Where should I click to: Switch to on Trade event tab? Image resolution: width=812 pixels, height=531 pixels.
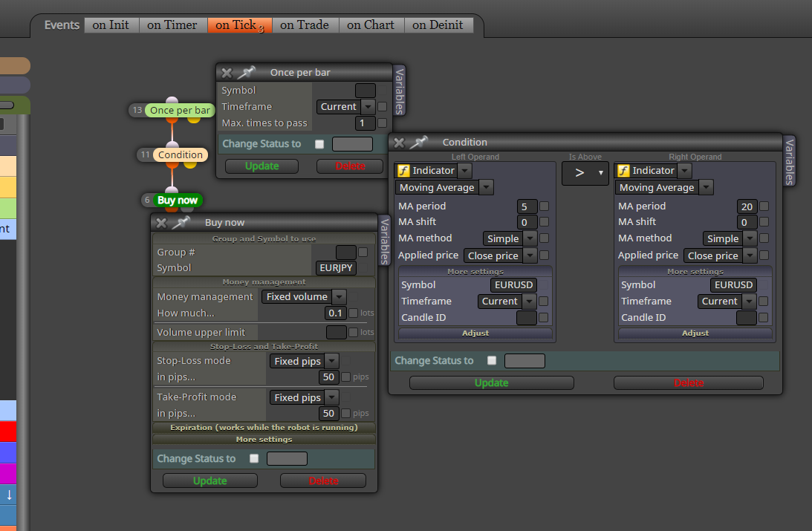(305, 25)
